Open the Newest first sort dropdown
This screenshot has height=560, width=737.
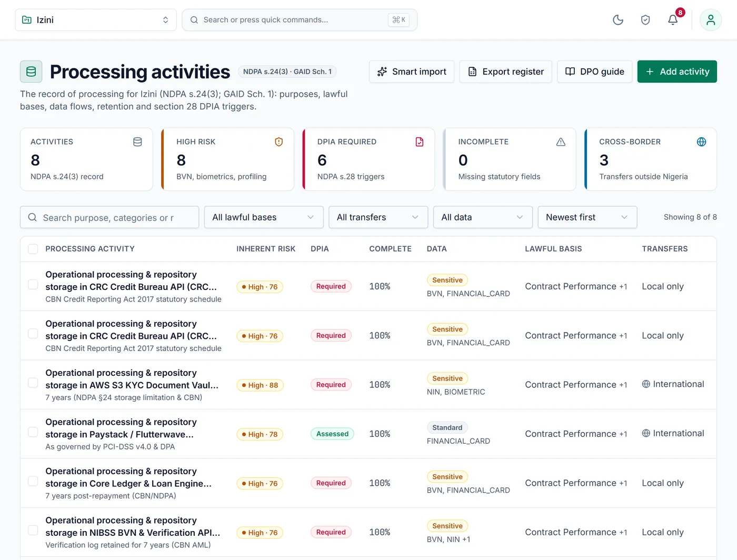(x=587, y=217)
